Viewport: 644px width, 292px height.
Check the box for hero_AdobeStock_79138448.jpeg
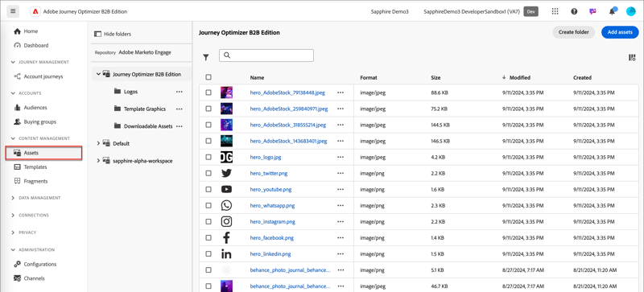(208, 93)
